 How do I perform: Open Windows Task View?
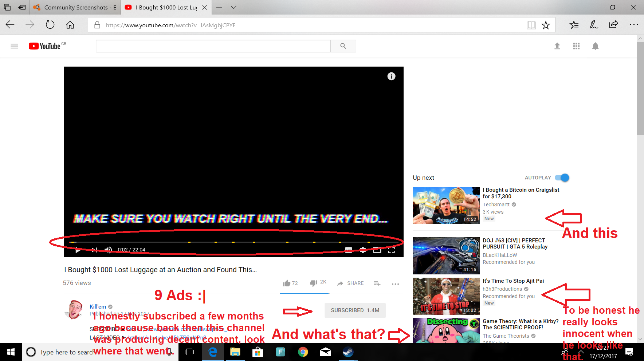[189, 352]
